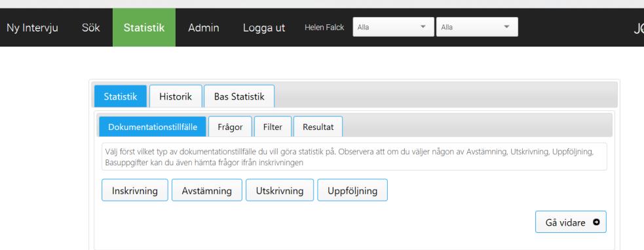Open the Bas Statistik tab
Image resolution: width=644 pixels, height=250 pixels.
[x=239, y=96]
